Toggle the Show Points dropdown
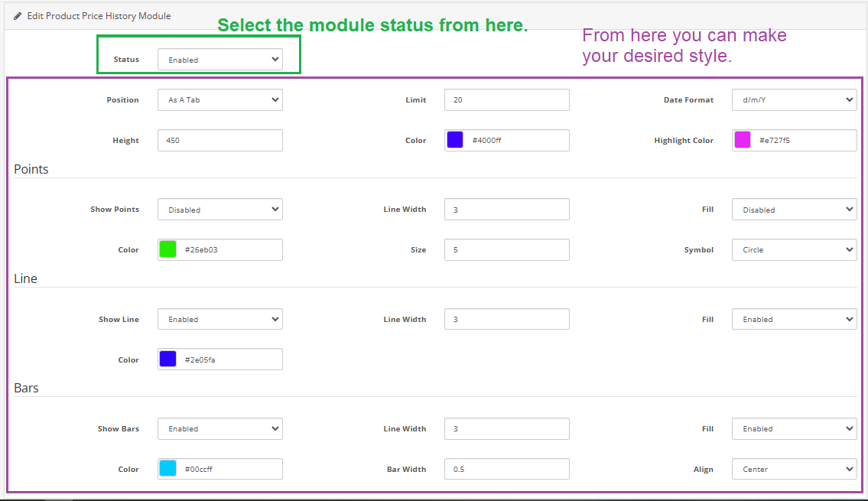The image size is (868, 501). pyautogui.click(x=219, y=210)
